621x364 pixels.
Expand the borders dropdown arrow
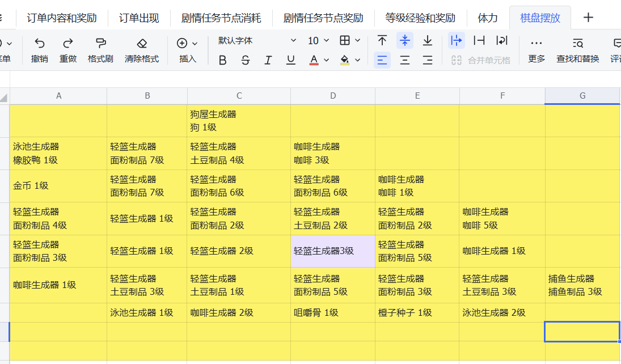click(358, 40)
